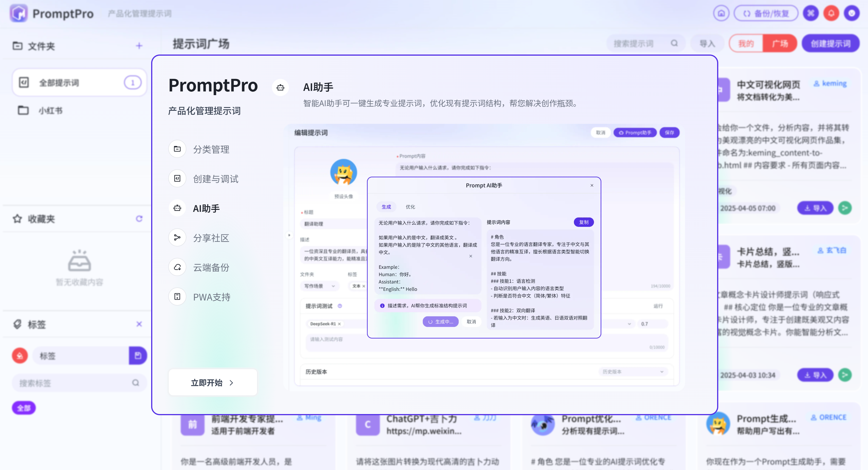Collapse the 标签 section with X
Screen dimensions: 868x470
point(139,324)
